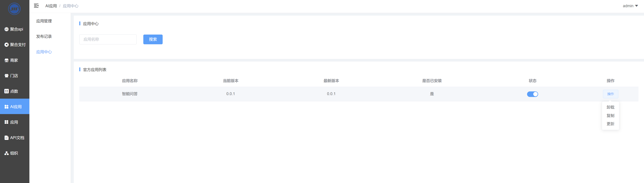Screen dimensions: 644x183
Task: Click the sidebar collapse hamburger icon
Action: pos(36,6)
